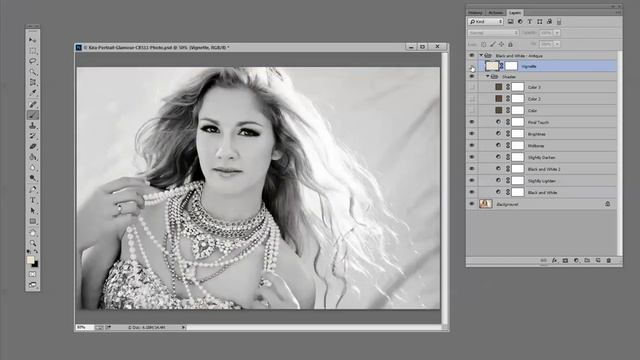Hide the Final Touch layer
The image size is (640, 360).
click(x=472, y=122)
